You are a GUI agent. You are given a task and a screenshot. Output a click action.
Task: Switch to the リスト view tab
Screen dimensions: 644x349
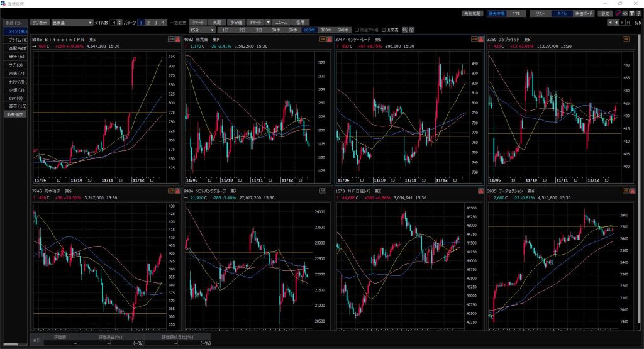539,13
